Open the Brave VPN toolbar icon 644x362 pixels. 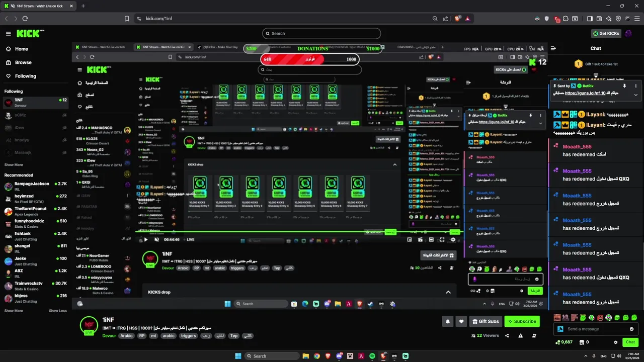point(618,19)
